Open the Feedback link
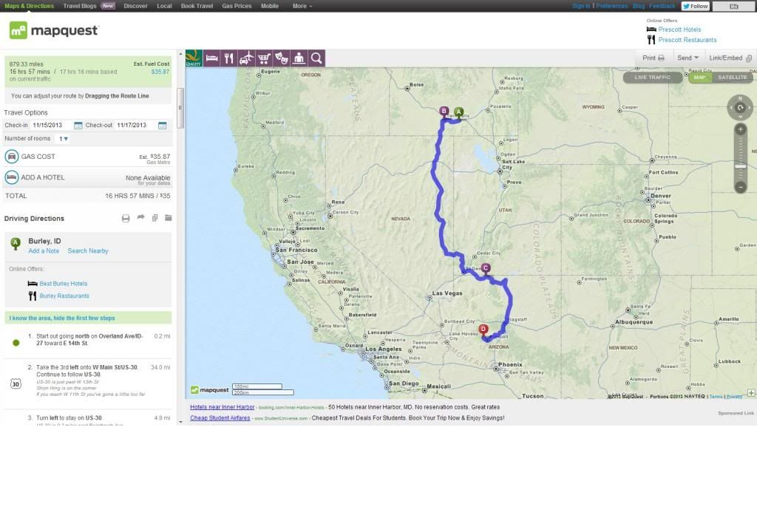Viewport: 757px width, 532px height. (x=662, y=6)
